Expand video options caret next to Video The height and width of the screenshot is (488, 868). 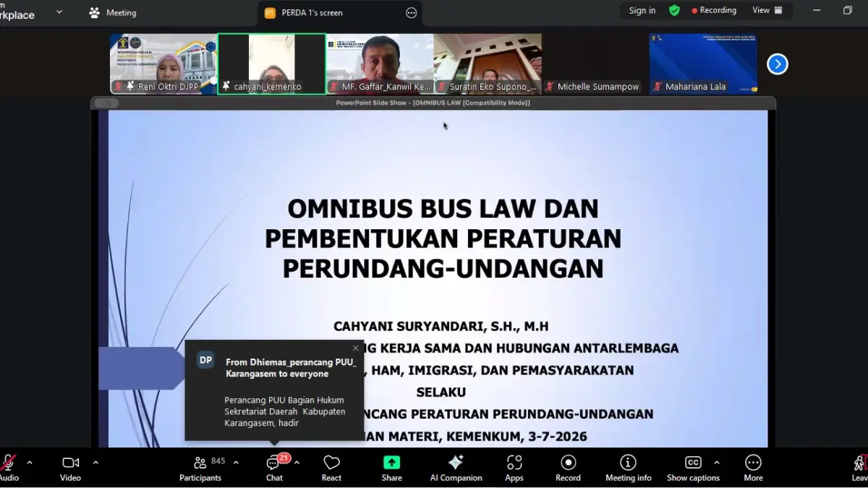pos(95,463)
